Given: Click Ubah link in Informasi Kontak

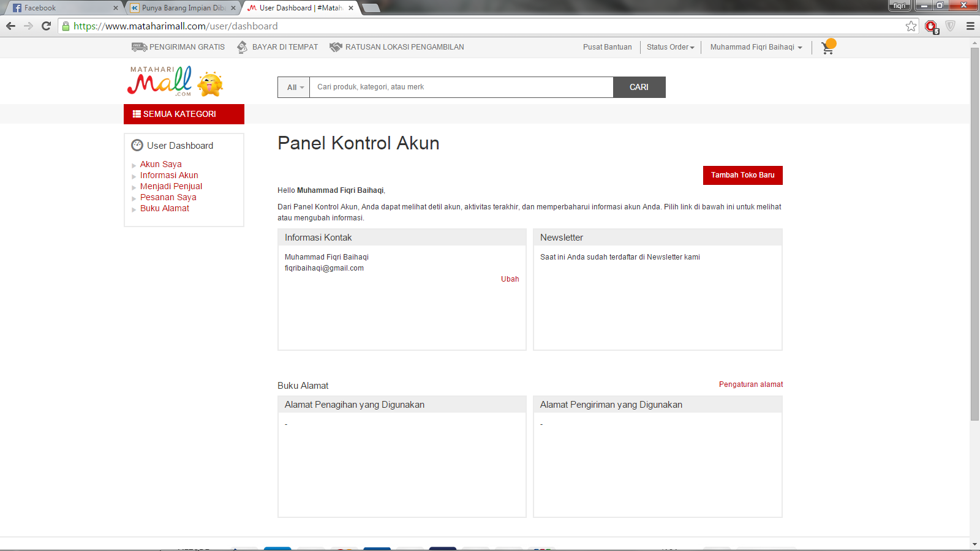Looking at the screenshot, I should pos(510,279).
